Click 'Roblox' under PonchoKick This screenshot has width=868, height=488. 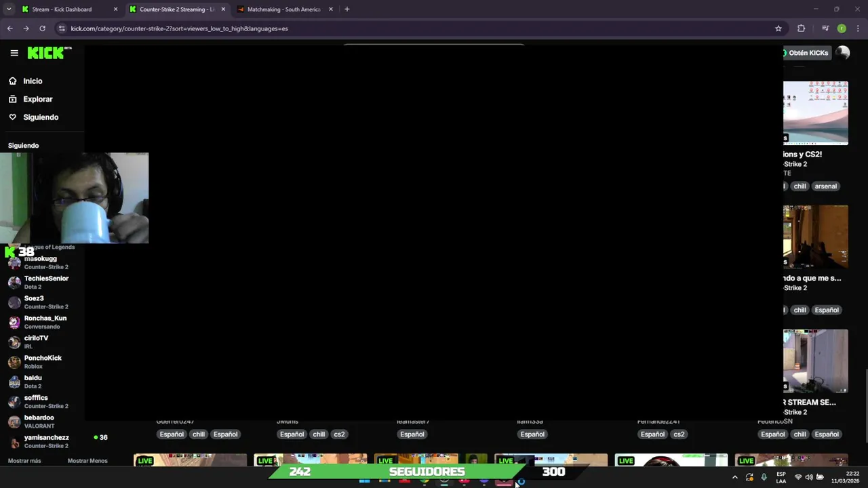tap(33, 367)
